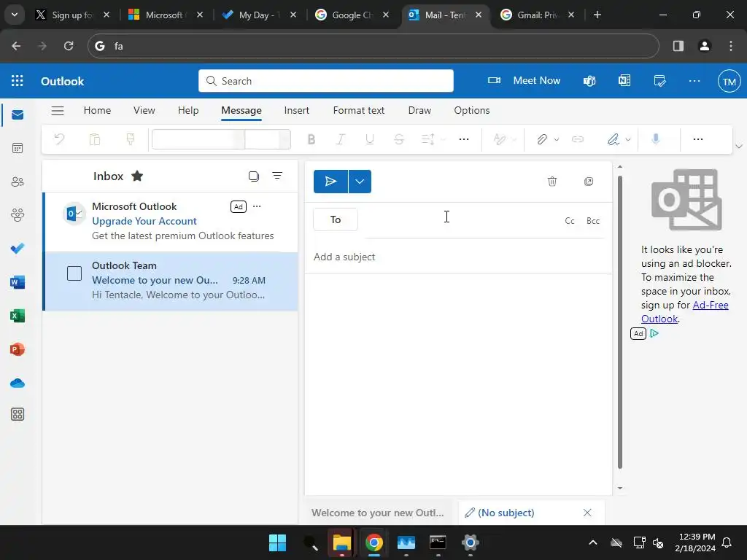Pop out message to new window
The height and width of the screenshot is (560, 747).
[589, 182]
